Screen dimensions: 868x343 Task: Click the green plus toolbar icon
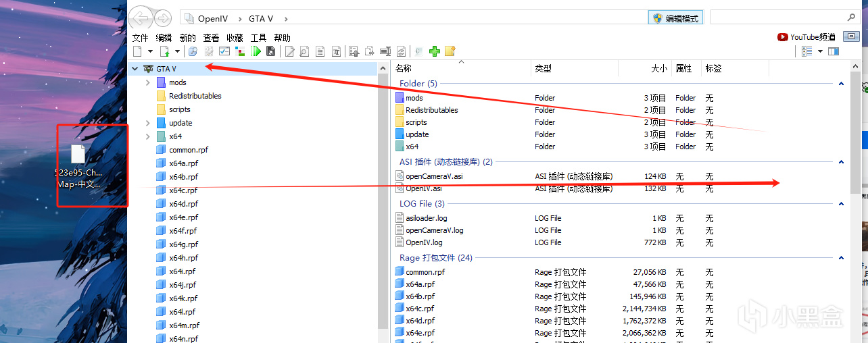[x=434, y=51]
